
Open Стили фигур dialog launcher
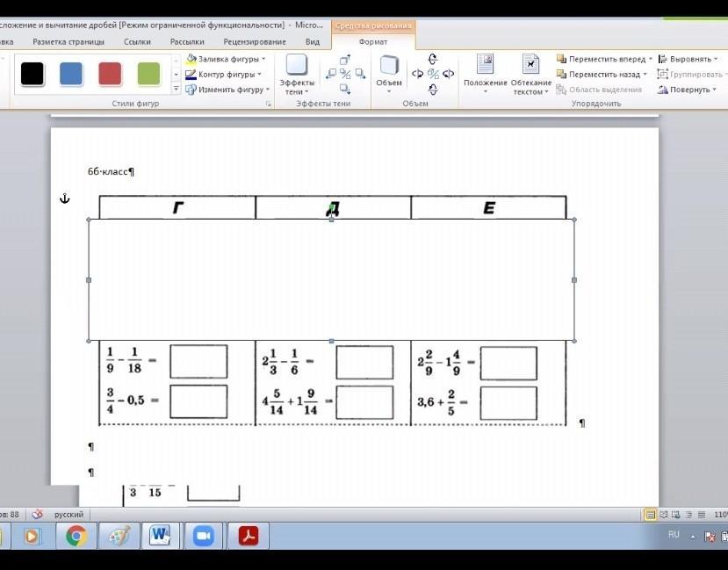pos(269,105)
